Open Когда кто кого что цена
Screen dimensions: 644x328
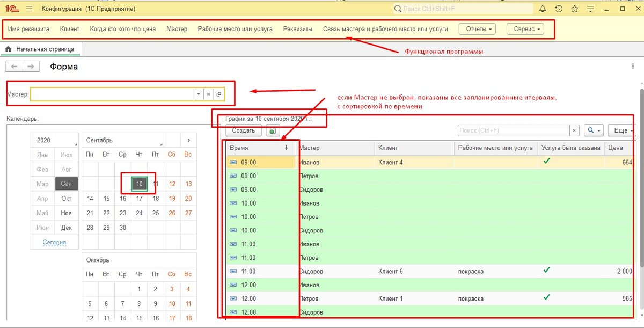[x=123, y=29]
